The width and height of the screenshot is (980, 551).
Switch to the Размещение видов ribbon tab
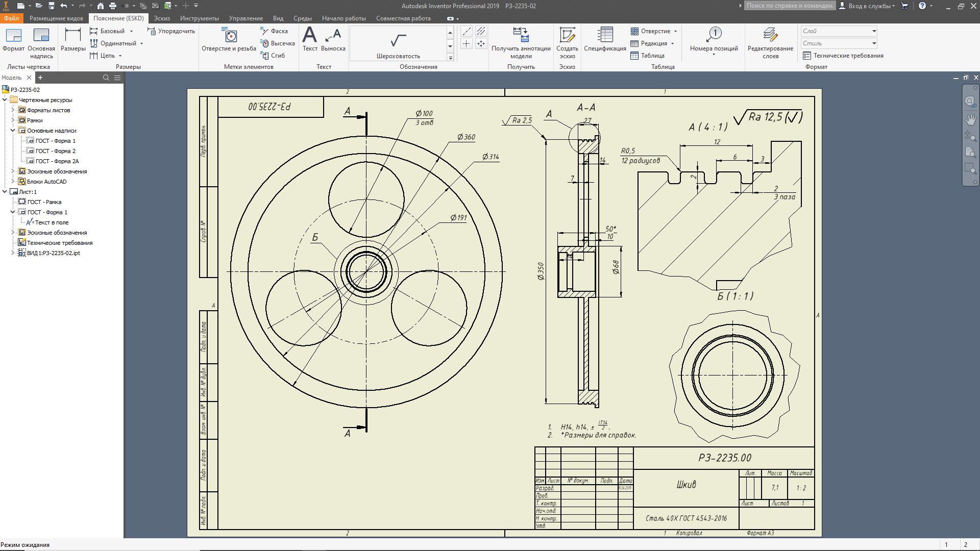click(56, 18)
